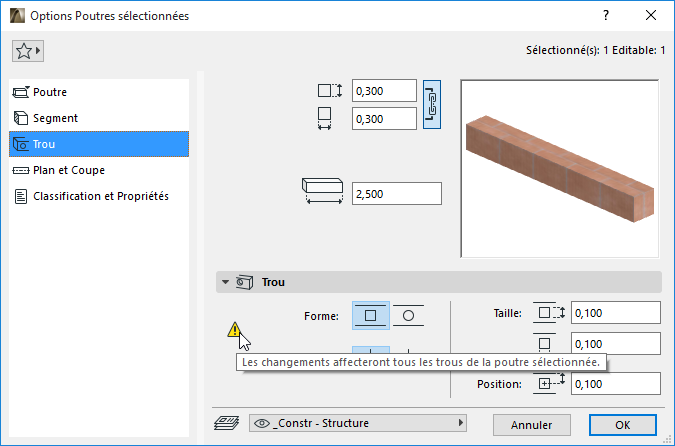Click the layers stack icon
The image size is (675, 446).
(x=226, y=423)
